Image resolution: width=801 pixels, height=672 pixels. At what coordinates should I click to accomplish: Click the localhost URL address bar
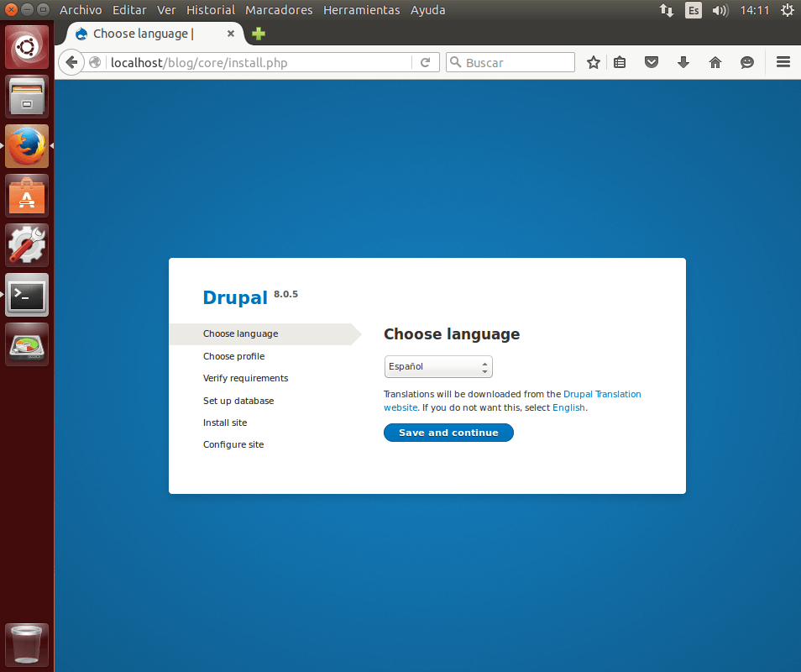click(x=260, y=62)
